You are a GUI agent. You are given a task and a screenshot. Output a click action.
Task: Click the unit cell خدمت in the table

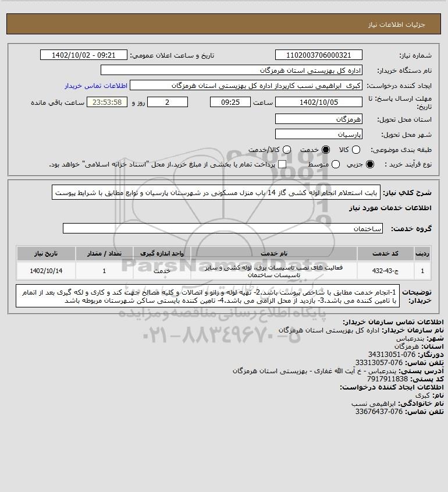pos(162,271)
